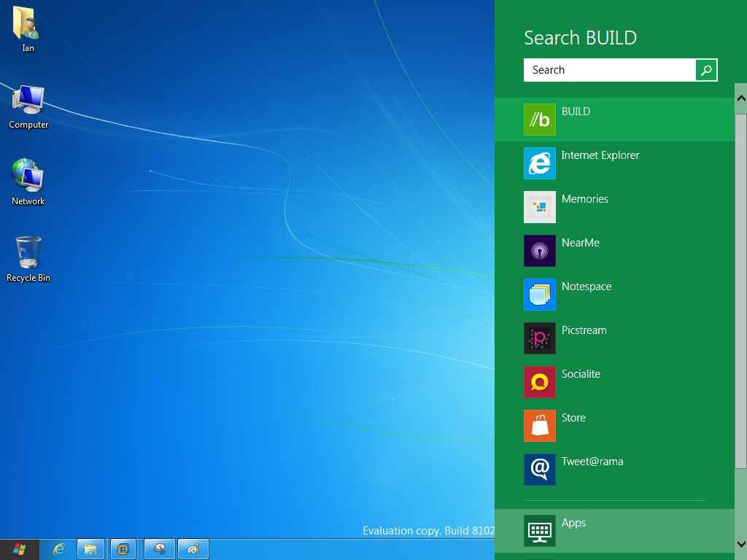
Task: Click the "Apps" label text
Action: [x=573, y=523]
